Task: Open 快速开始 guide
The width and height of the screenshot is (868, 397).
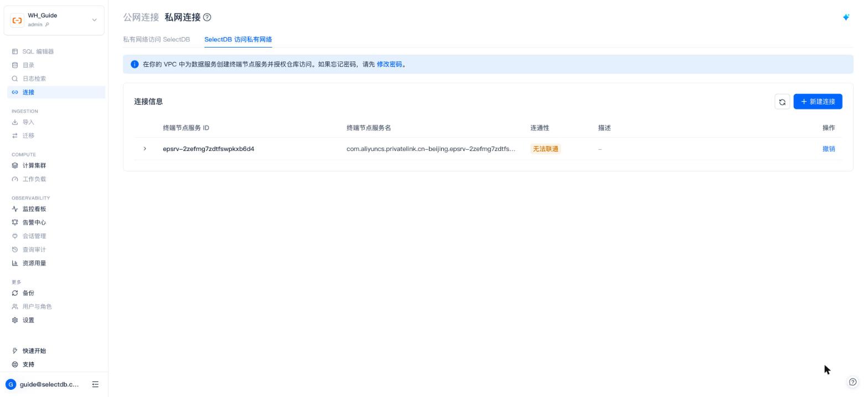Action: pos(34,351)
